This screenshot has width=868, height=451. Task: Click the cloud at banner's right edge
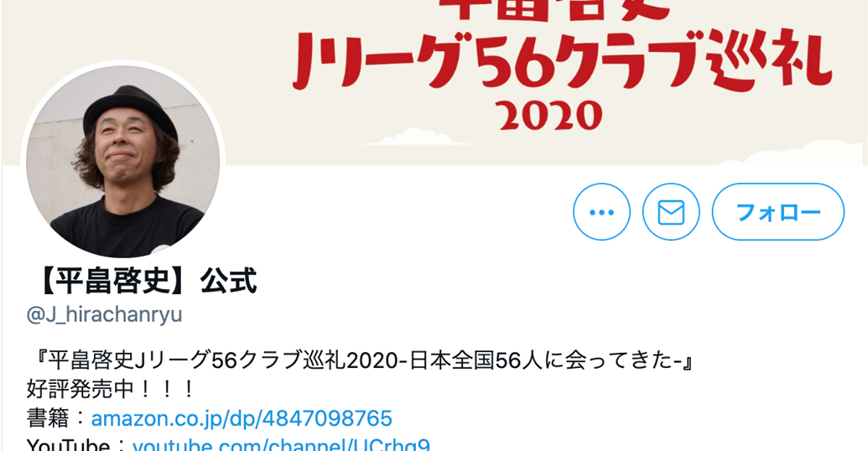coord(796,154)
